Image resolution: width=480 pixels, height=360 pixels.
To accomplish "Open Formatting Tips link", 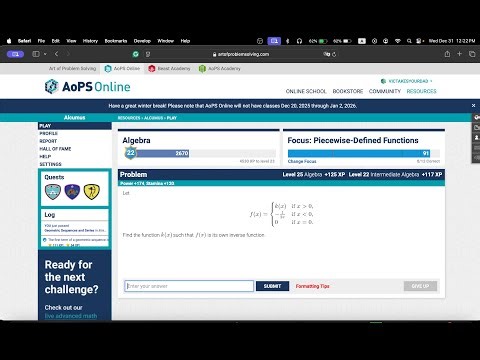I will (312, 286).
